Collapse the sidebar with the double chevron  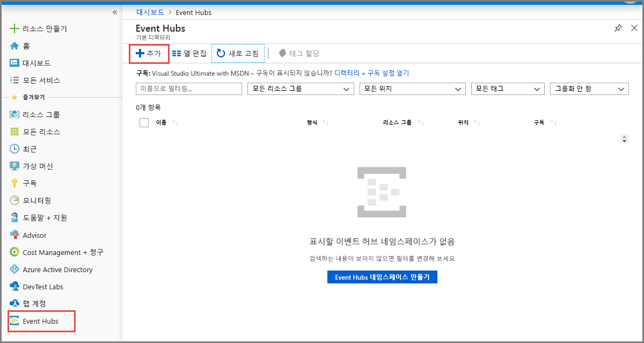pos(114,12)
